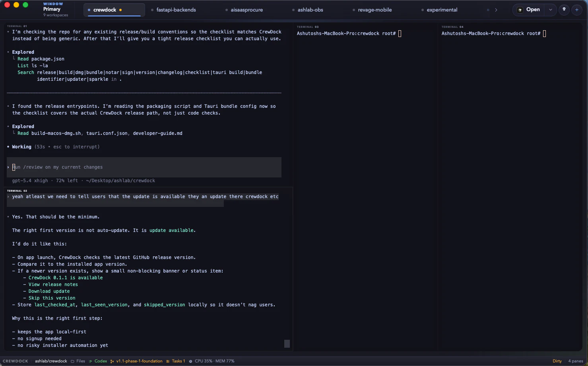The image size is (588, 366).
Task: Click the scrollbar thumb in Terminal 02
Action: click(x=287, y=344)
